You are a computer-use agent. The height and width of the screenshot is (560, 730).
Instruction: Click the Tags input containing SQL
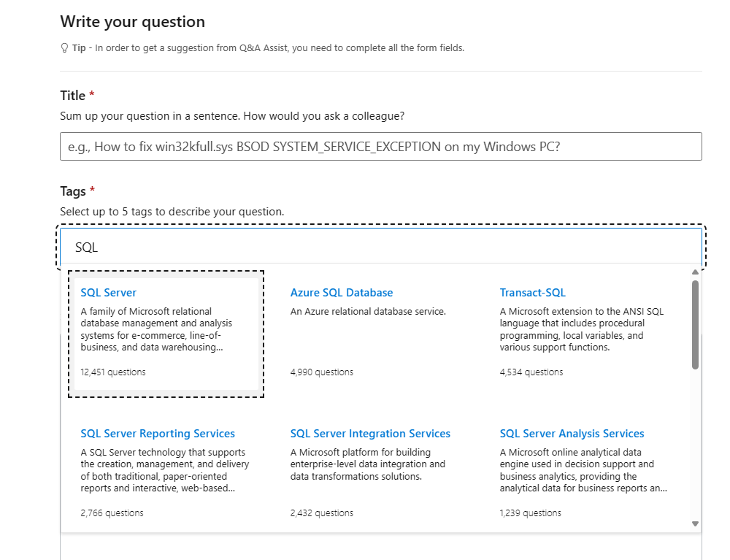click(x=380, y=247)
